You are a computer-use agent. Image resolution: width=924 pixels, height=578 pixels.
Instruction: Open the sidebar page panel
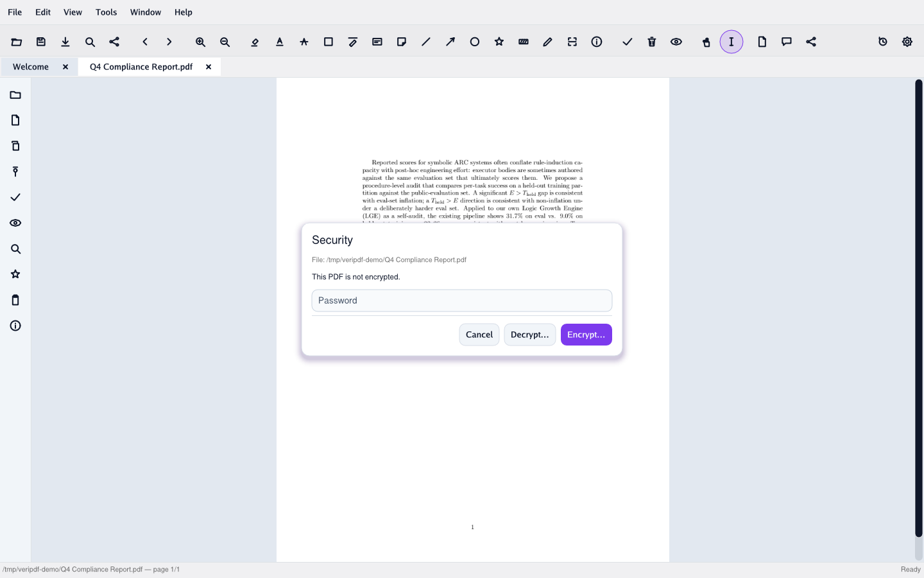pyautogui.click(x=15, y=120)
